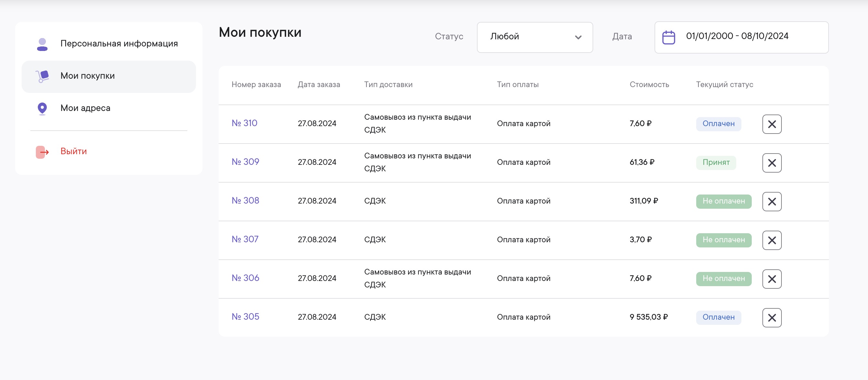Click the Дата заказа column header
This screenshot has height=380, width=868.
[319, 85]
